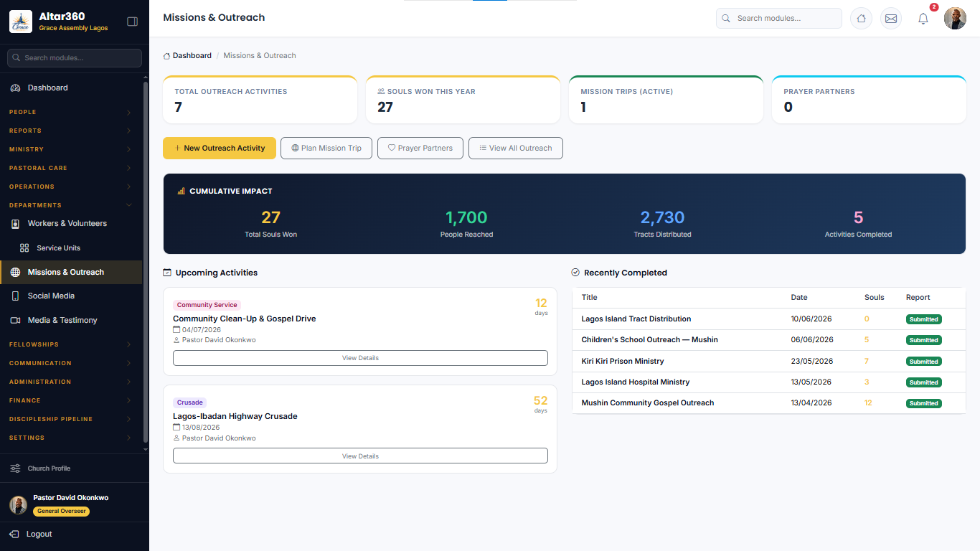Click the Altar360 Grace church logo

(21, 22)
